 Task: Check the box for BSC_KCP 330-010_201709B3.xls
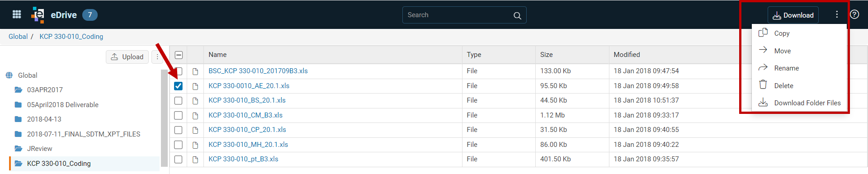(x=179, y=71)
